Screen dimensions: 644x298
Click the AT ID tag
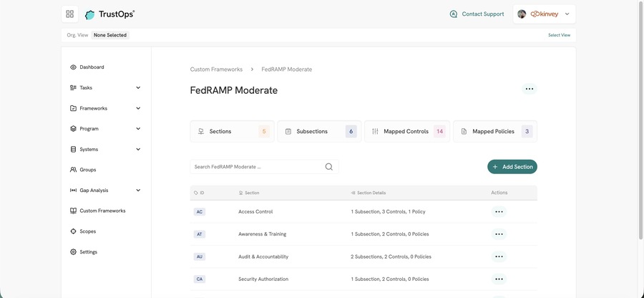(199, 234)
